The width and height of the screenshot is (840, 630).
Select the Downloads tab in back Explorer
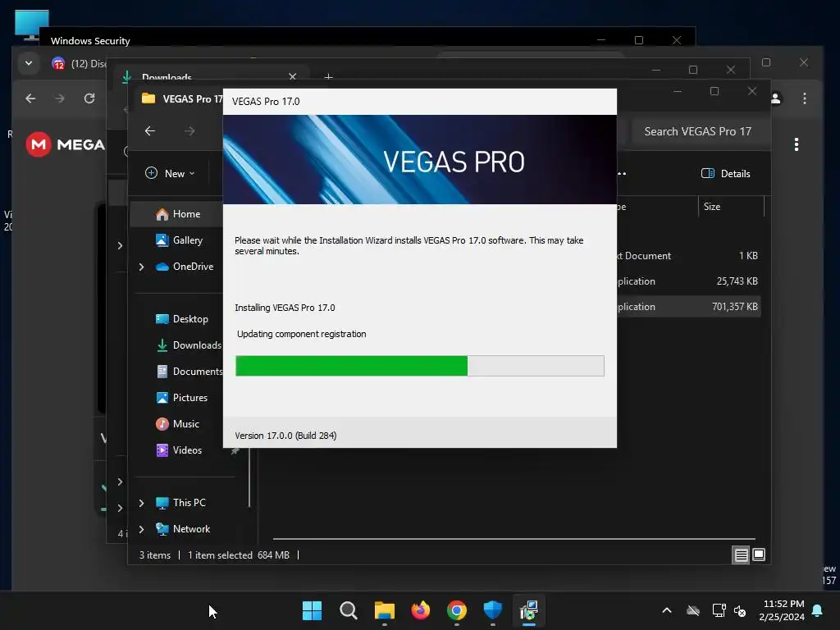point(209,76)
